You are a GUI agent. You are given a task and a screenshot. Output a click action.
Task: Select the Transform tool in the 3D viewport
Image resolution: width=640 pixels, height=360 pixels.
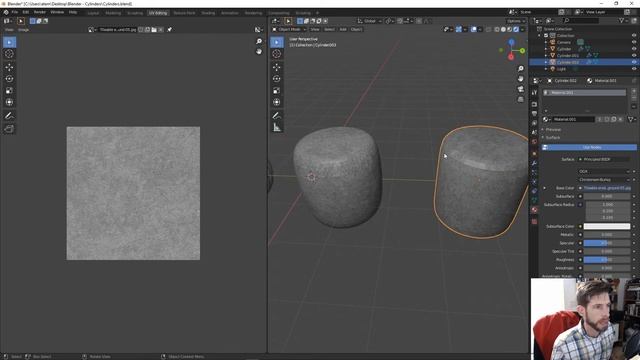(x=277, y=102)
